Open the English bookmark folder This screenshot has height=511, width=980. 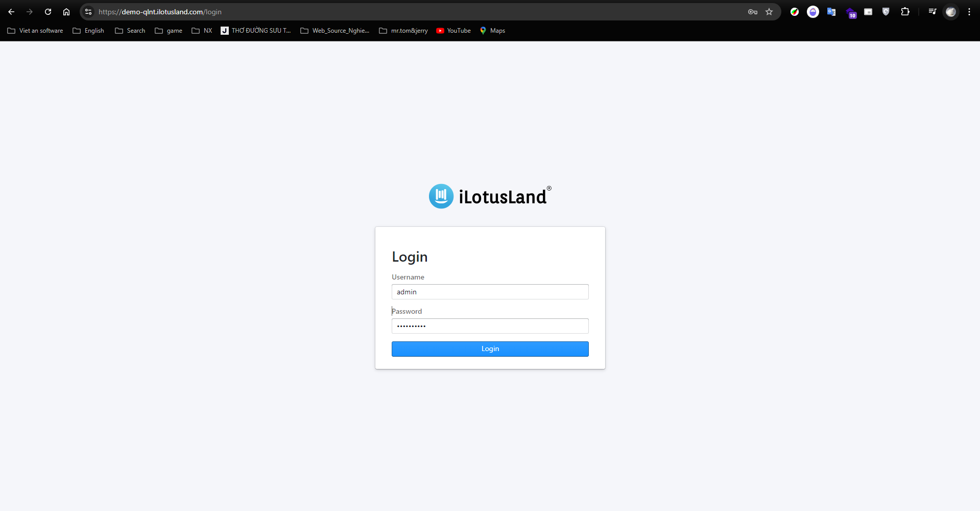click(88, 31)
